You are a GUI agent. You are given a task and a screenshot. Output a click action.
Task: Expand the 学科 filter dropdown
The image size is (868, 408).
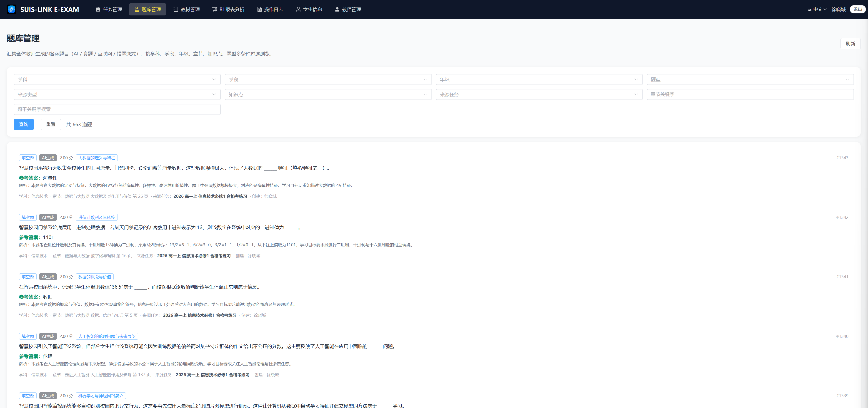pyautogui.click(x=117, y=79)
